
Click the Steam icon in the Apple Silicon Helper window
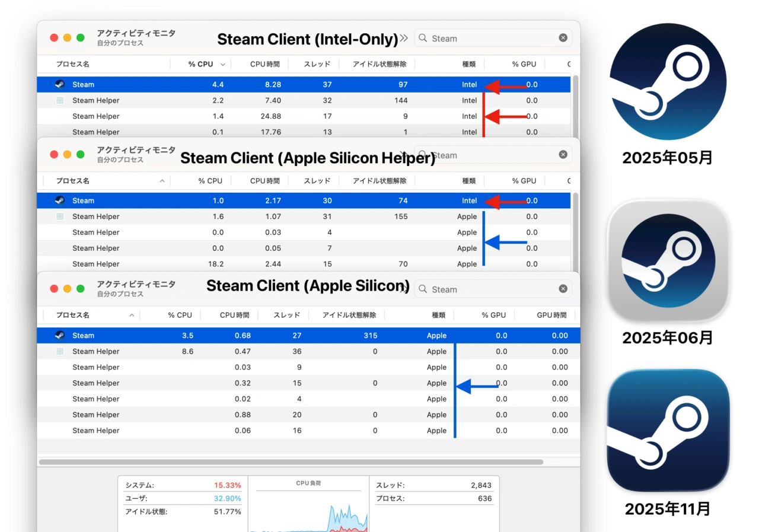59,200
